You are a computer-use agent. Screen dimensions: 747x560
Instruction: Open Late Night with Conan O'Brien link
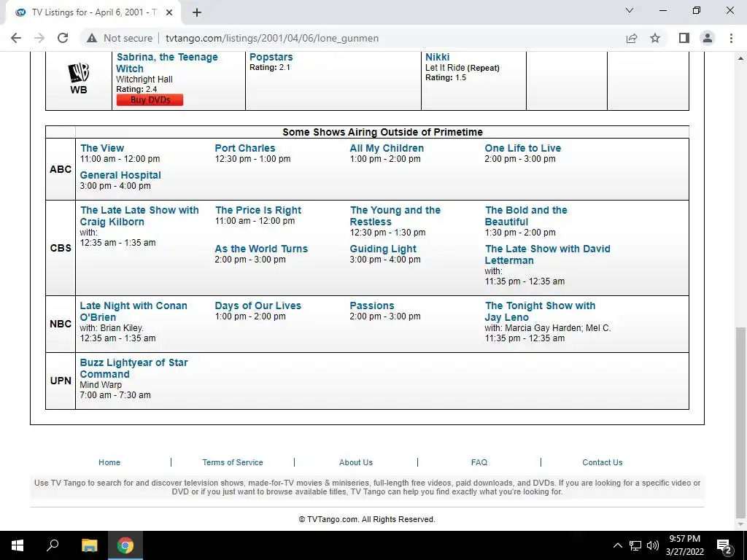pyautogui.click(x=133, y=311)
